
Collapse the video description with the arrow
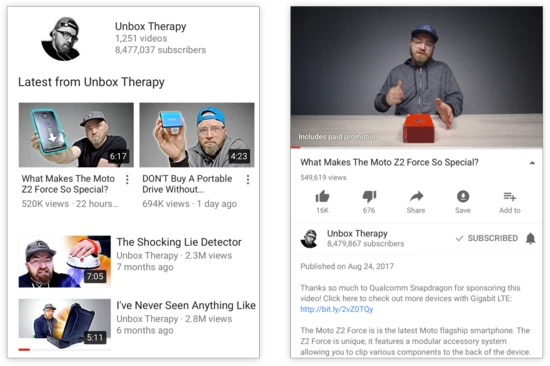click(x=532, y=162)
